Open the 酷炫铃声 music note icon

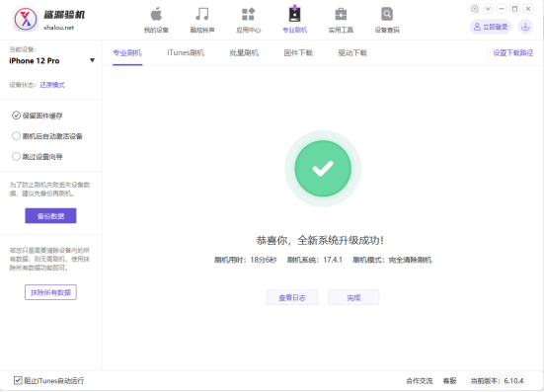pyautogui.click(x=202, y=15)
